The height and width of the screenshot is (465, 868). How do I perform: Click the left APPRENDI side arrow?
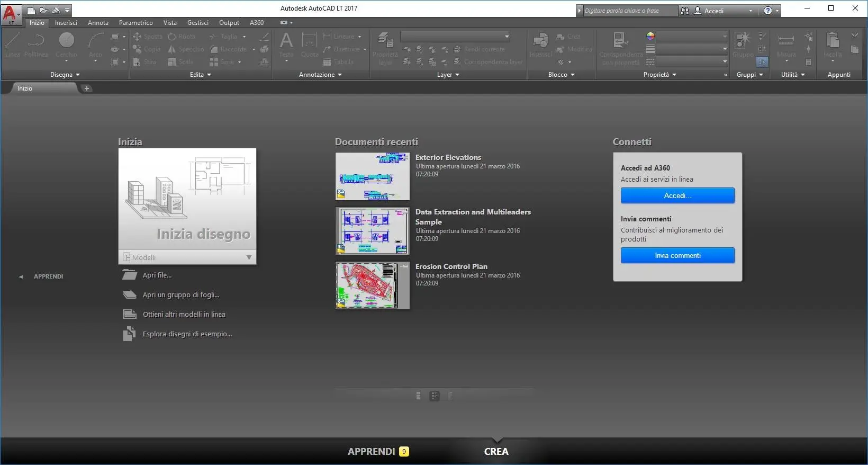point(21,276)
